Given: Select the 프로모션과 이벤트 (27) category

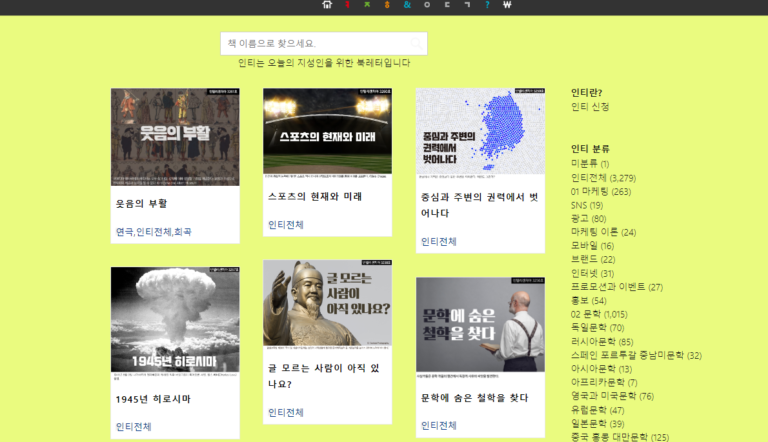Looking at the screenshot, I should (x=617, y=287).
